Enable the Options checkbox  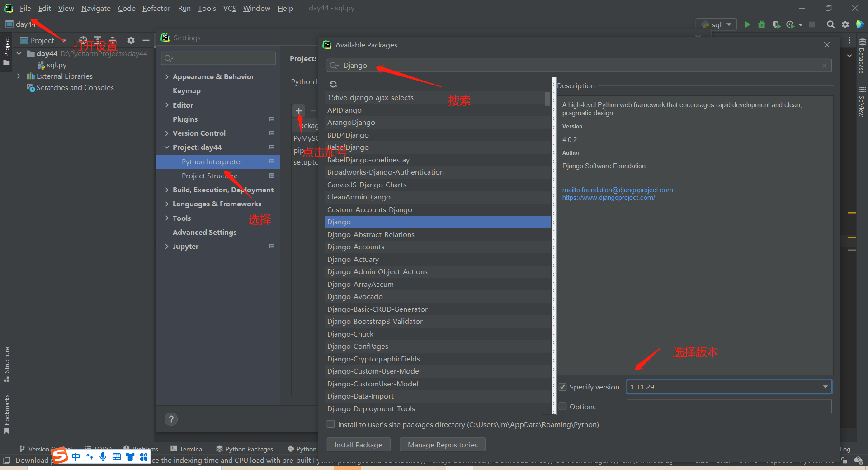(x=563, y=407)
